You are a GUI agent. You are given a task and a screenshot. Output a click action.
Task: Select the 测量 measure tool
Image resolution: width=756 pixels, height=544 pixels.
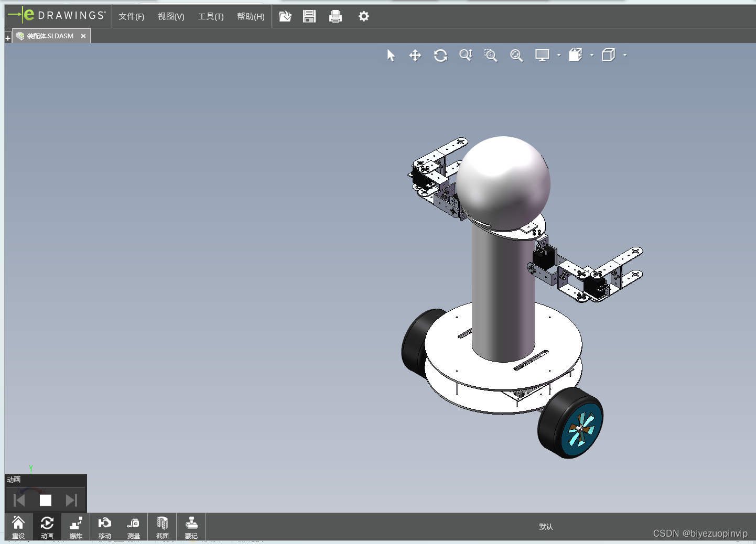(x=134, y=527)
